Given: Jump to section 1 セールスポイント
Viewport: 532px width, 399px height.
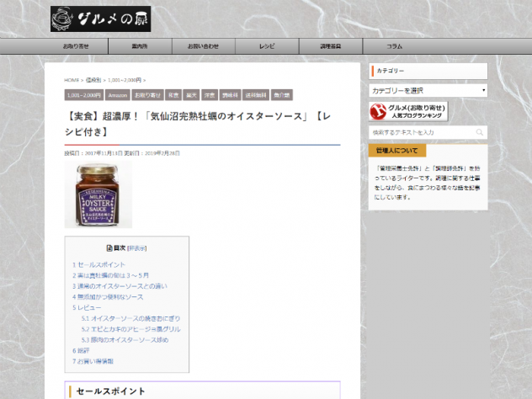Looking at the screenshot, I should coord(98,264).
